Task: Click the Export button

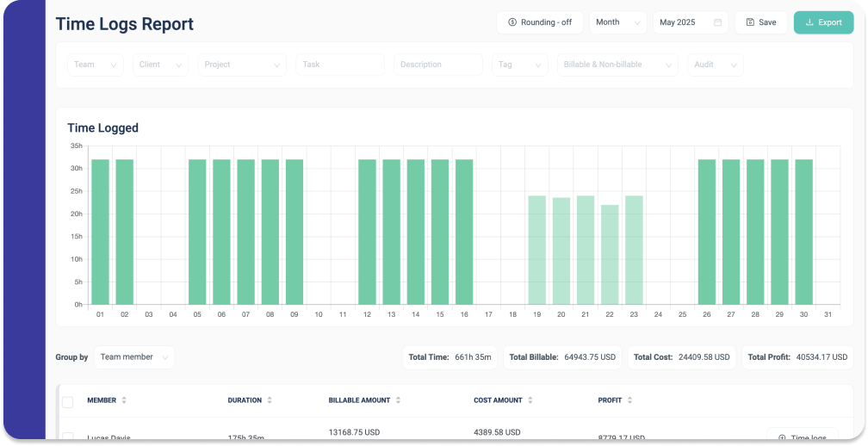Action: click(824, 22)
